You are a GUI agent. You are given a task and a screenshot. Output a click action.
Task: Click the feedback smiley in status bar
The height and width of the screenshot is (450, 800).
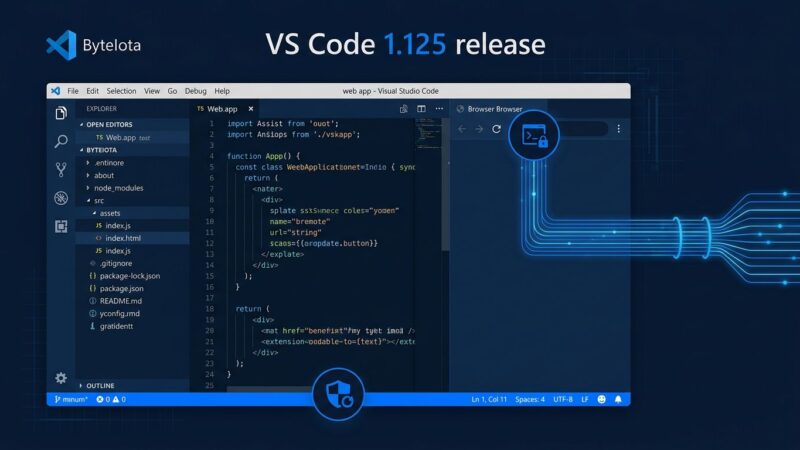[602, 399]
